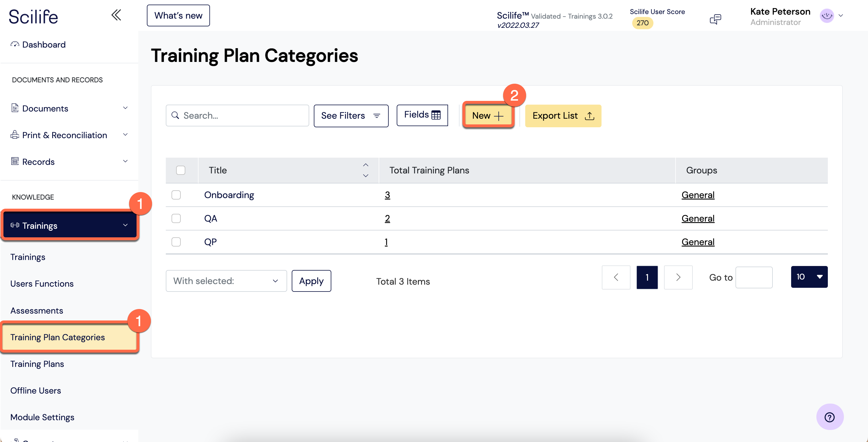The width and height of the screenshot is (868, 442).
Task: Open Training Plans in sidebar
Action: click(37, 364)
